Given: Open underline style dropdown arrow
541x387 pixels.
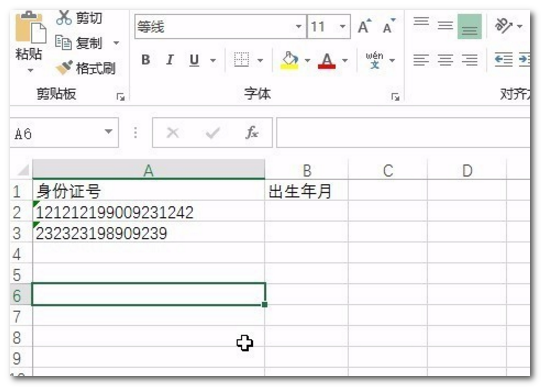Looking at the screenshot, I should click(213, 60).
